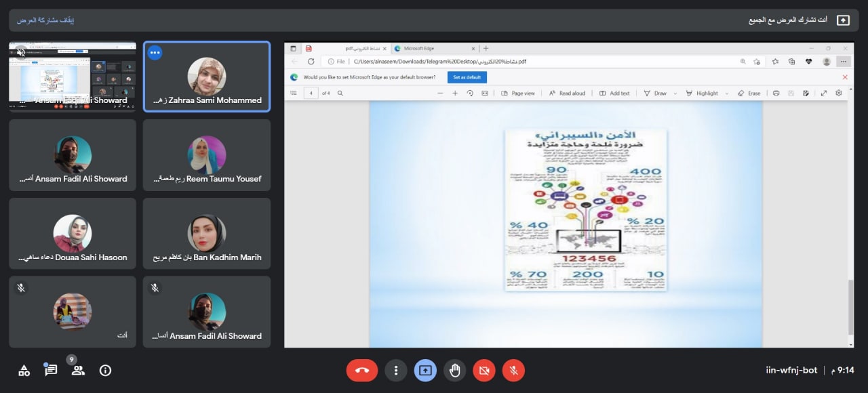Open the Edge profile avatar
868x393 pixels.
[827, 62]
